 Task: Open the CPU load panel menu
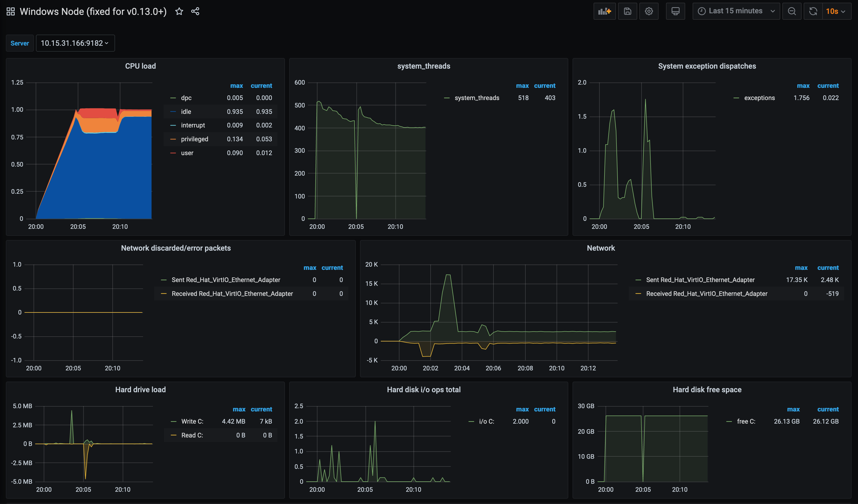(x=140, y=66)
